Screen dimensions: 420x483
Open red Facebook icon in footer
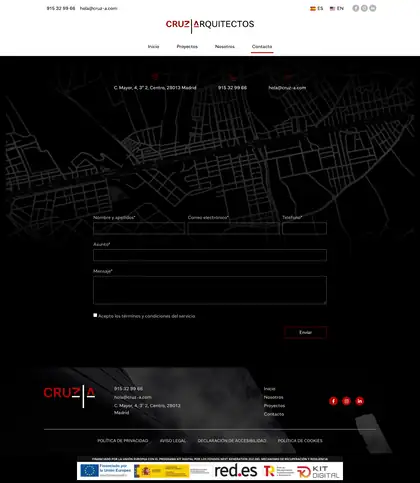point(333,401)
